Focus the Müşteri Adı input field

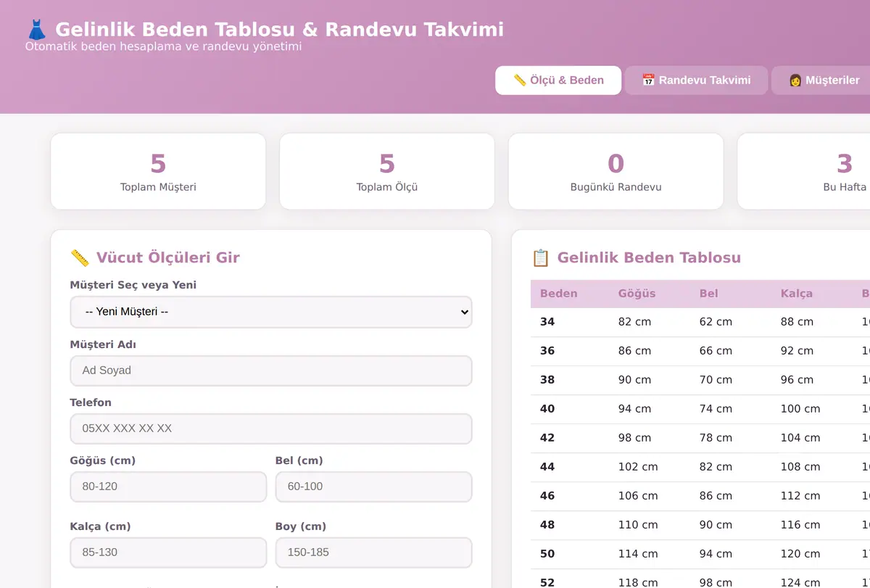[271, 370]
